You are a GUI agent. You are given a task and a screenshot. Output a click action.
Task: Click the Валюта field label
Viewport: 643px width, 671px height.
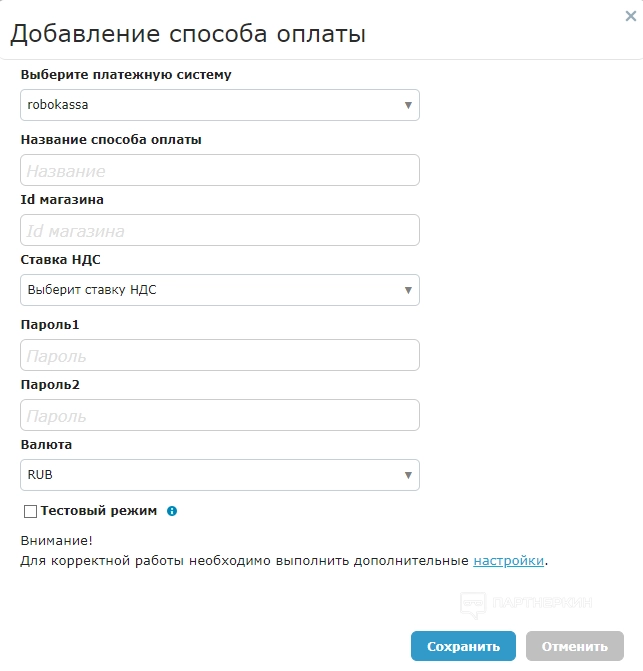pos(46,445)
